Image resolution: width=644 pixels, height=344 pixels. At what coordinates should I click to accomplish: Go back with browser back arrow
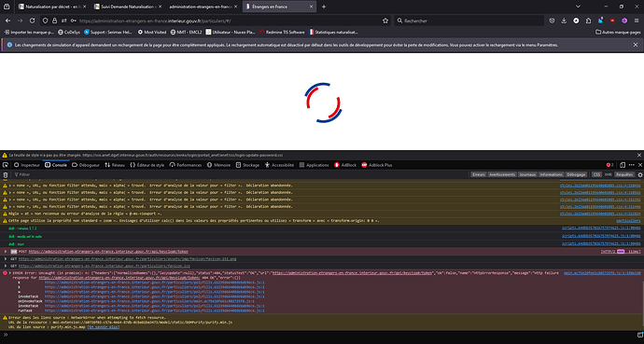7,21
